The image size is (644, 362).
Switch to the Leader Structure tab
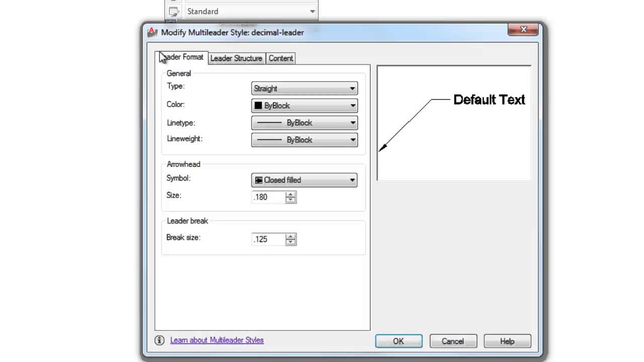pos(236,58)
